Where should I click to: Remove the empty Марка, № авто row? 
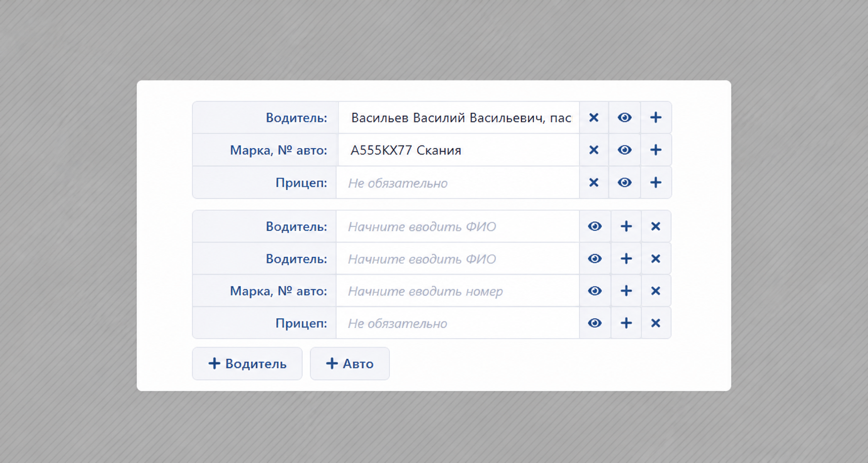[656, 291]
